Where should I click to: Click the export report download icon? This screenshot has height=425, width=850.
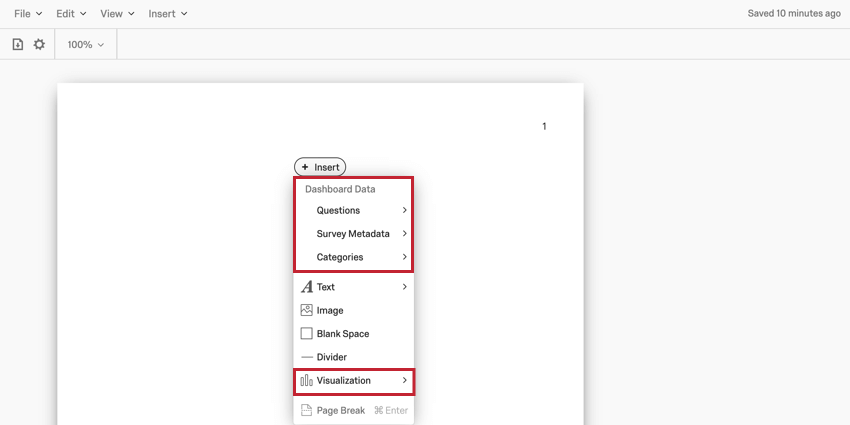(17, 44)
